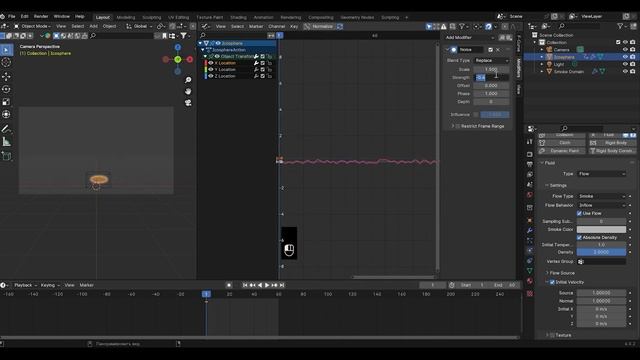Viewport: 640px width, 360px height.
Task: Click the Camera object icon in outliner
Action: [549, 50]
